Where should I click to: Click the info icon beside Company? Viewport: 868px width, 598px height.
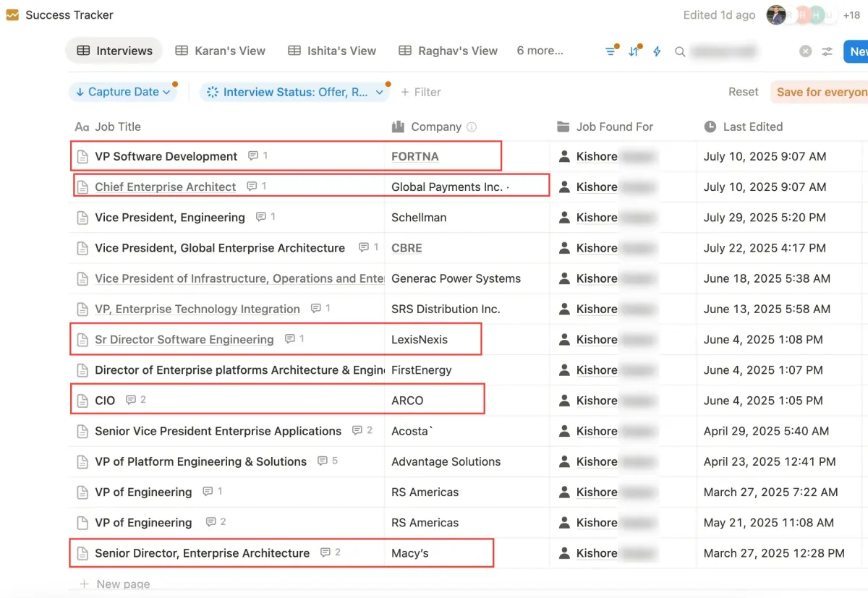(x=472, y=127)
